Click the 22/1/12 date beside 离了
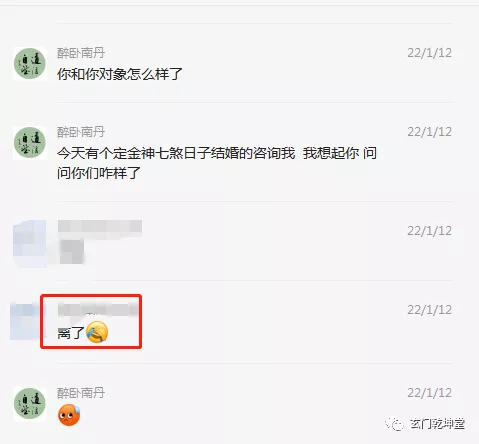 pyautogui.click(x=429, y=310)
